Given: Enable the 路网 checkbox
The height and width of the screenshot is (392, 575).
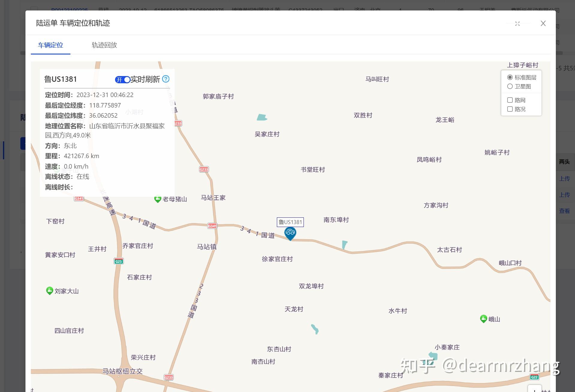Looking at the screenshot, I should click(x=510, y=100).
